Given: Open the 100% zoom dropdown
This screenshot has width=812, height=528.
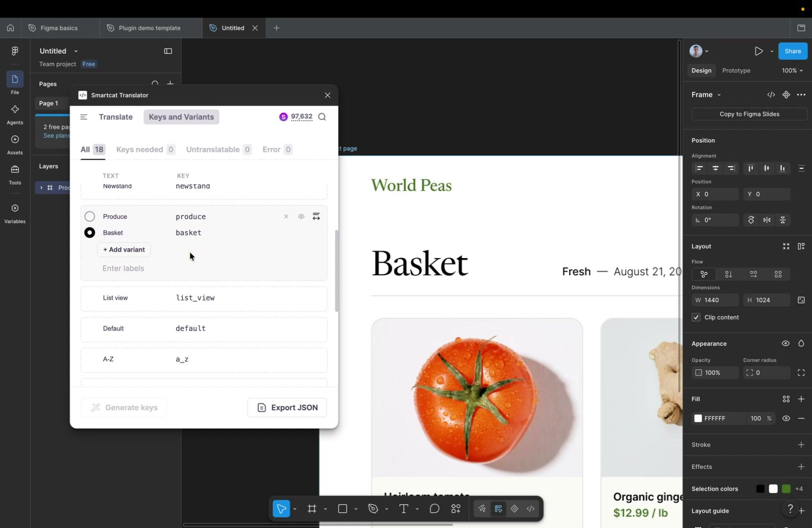Looking at the screenshot, I should pyautogui.click(x=792, y=70).
